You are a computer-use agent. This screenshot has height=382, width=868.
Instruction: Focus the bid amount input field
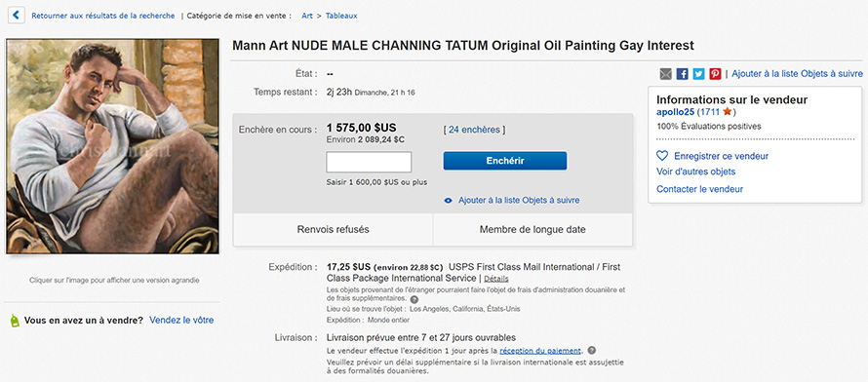point(369,162)
